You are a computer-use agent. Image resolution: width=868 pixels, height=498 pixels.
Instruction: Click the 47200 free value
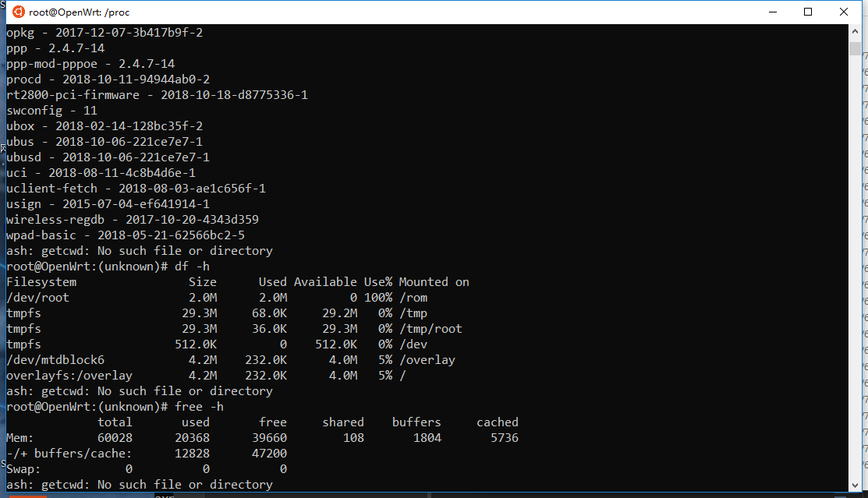(x=270, y=453)
